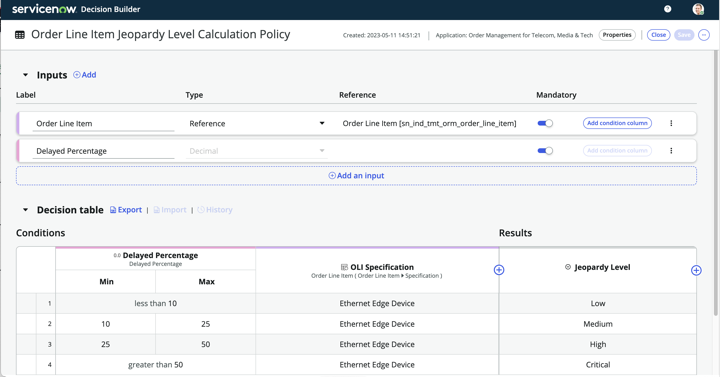The width and height of the screenshot is (720, 377).
Task: Edit the Delayed Percentage label field
Action: point(103,151)
